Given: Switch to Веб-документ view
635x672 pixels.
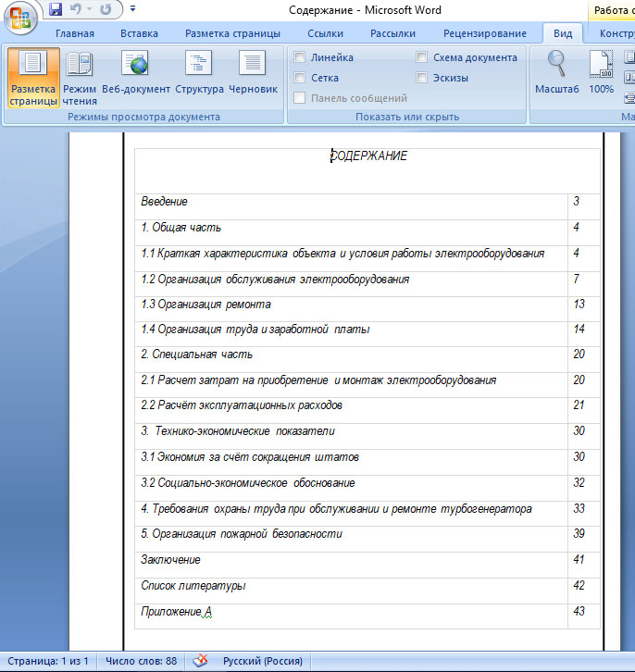Looking at the screenshot, I should (x=136, y=77).
